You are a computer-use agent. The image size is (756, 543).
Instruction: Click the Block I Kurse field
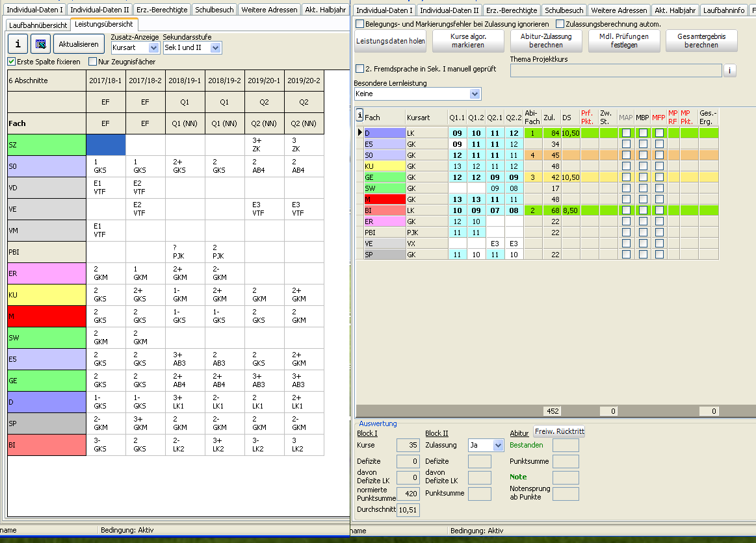point(408,446)
